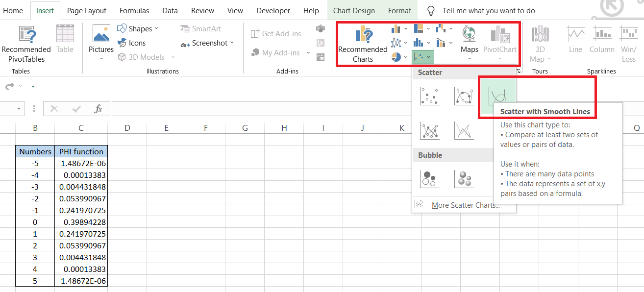Click More Scatter Charts link
Image resolution: width=644 pixels, height=292 pixels.
pyautogui.click(x=465, y=205)
